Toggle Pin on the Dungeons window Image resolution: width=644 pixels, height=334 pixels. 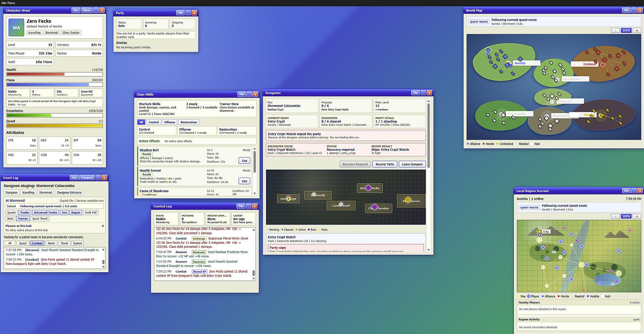415,93
